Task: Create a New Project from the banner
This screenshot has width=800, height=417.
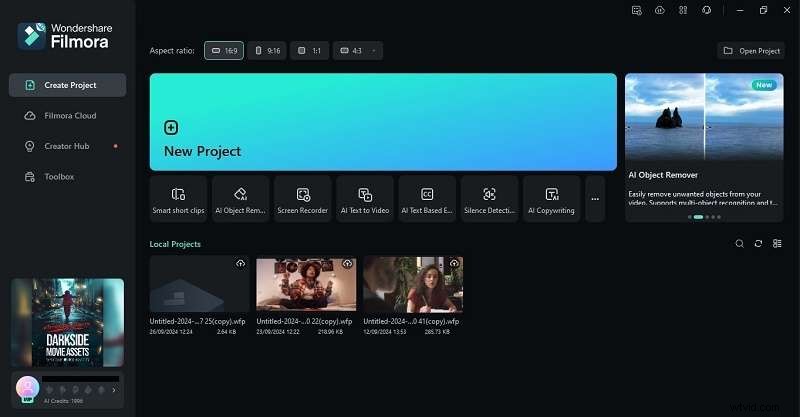Action: [x=383, y=122]
